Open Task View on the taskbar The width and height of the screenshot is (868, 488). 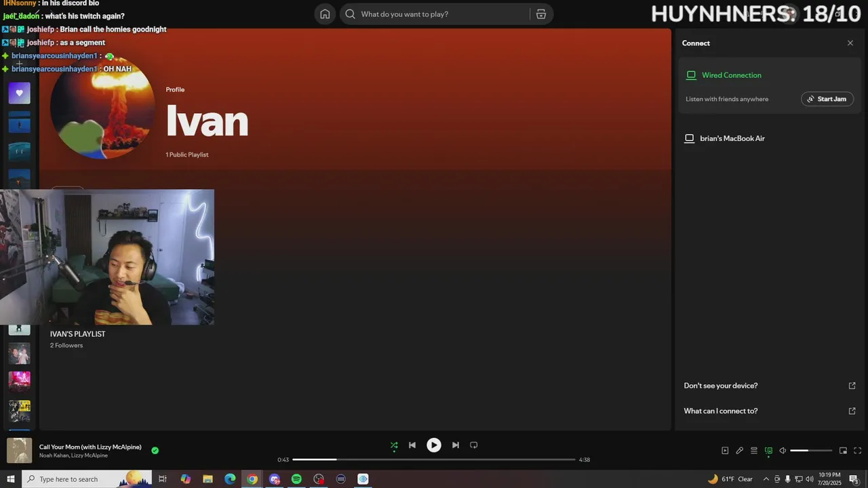[163, 479]
